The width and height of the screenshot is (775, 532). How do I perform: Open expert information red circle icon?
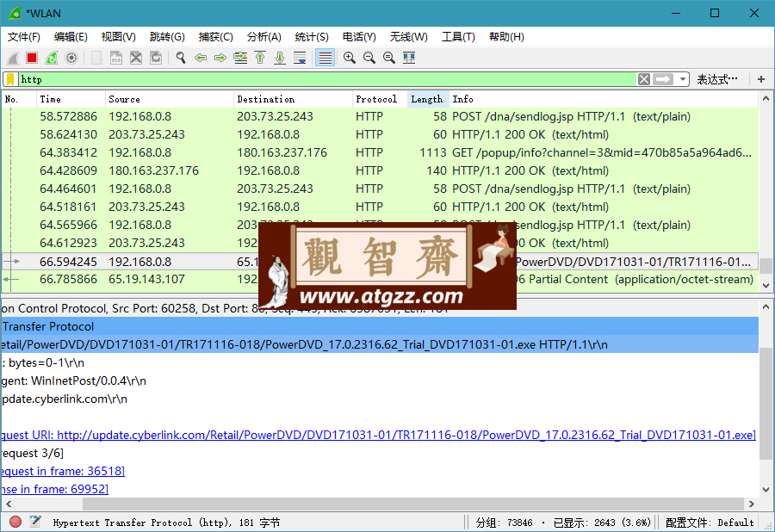15,522
